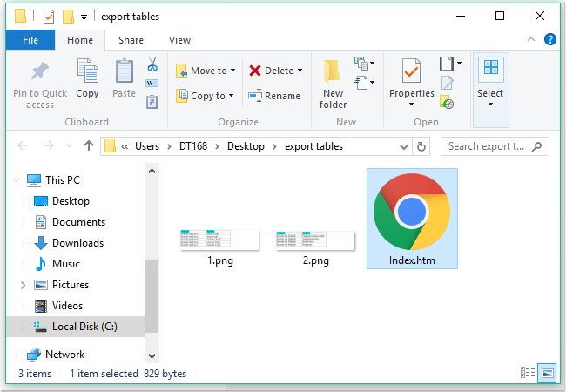Click the Cut scissors icon
This screenshot has width=566, height=392.
(152, 64)
